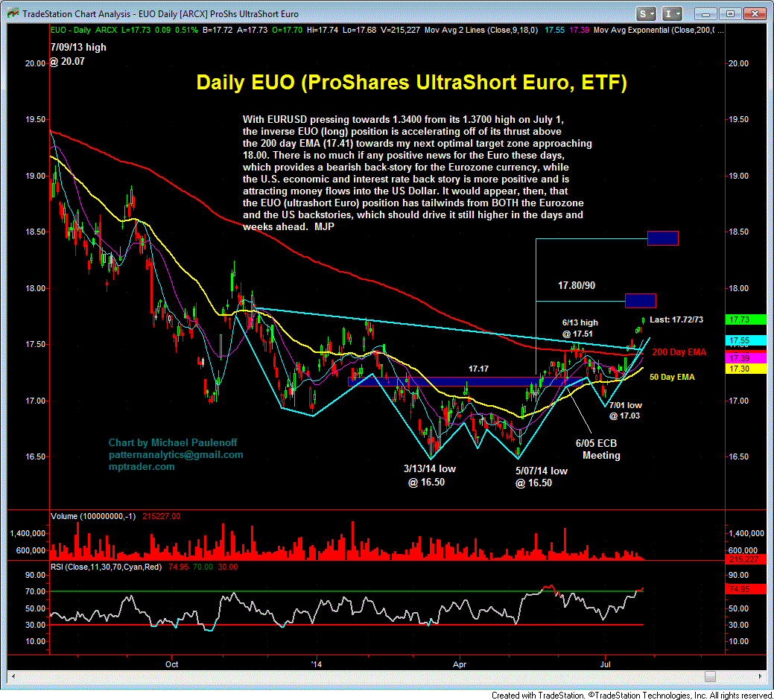Click the '5/07/14 low @ 16.50' annotation
Screen dimensions: 774x700
click(541, 477)
